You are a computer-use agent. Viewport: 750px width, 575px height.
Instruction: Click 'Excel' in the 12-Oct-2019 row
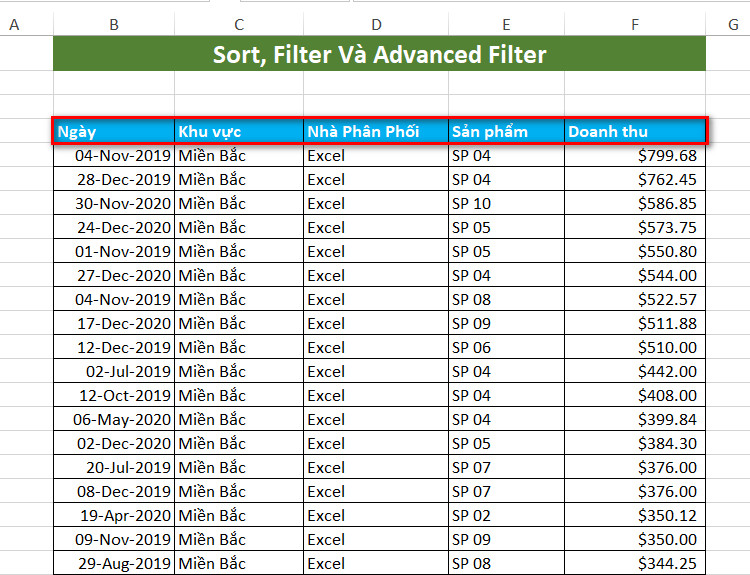click(x=376, y=395)
